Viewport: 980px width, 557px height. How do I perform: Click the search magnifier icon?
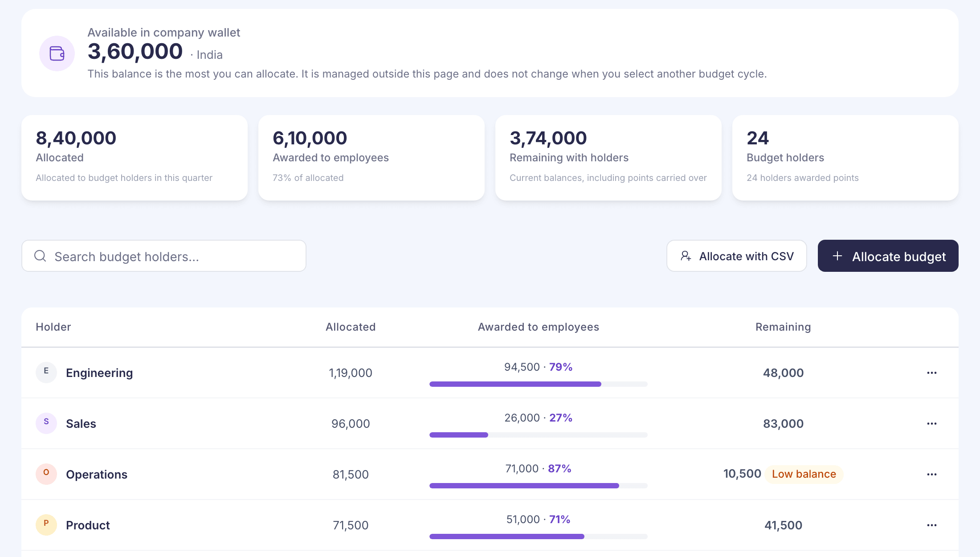[x=40, y=256]
